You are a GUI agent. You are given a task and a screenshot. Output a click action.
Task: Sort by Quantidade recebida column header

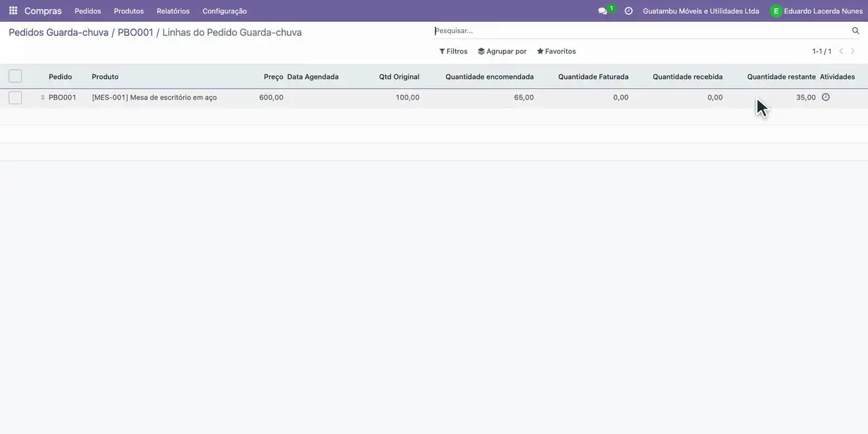(x=688, y=77)
